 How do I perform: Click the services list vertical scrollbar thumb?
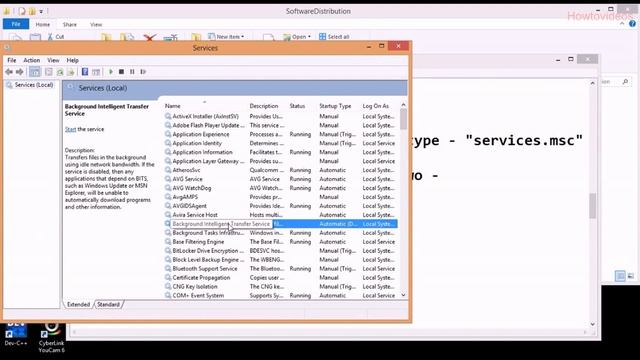[x=403, y=119]
